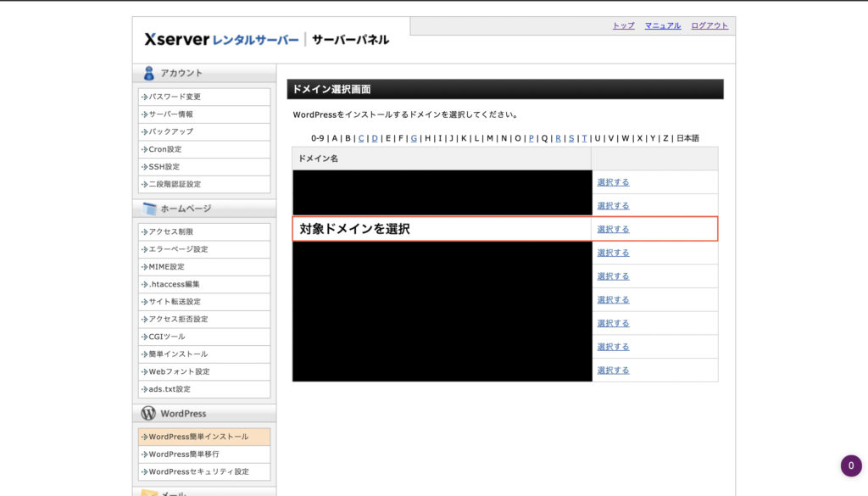The image size is (868, 496).
Task: Open 簡単インストール menu item
Action: (204, 354)
